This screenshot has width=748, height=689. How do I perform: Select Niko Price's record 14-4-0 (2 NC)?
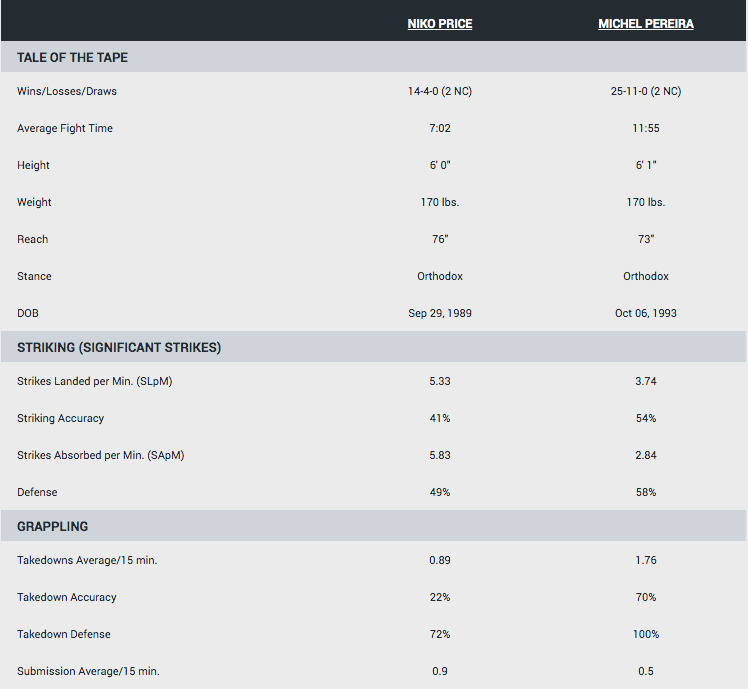tap(439, 91)
